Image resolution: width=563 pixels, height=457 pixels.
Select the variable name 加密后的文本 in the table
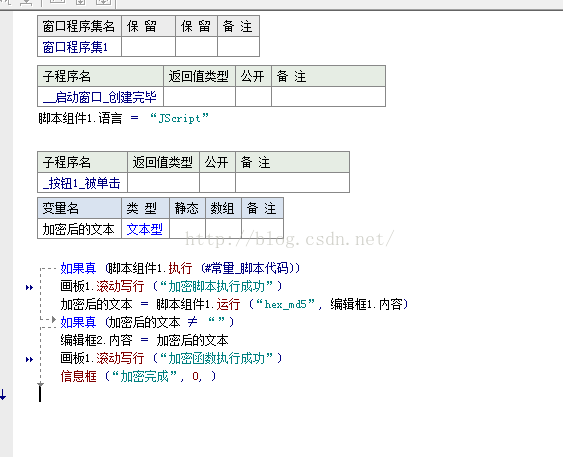click(79, 229)
